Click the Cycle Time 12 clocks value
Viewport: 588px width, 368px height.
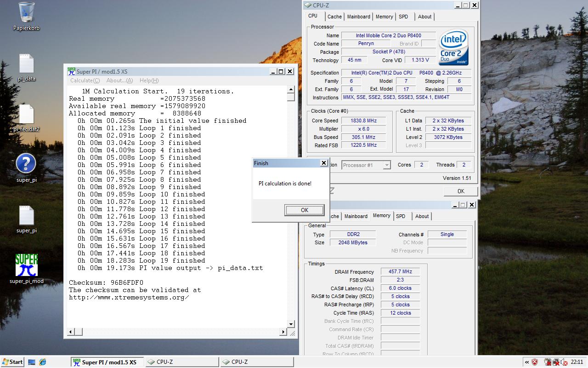click(x=400, y=313)
